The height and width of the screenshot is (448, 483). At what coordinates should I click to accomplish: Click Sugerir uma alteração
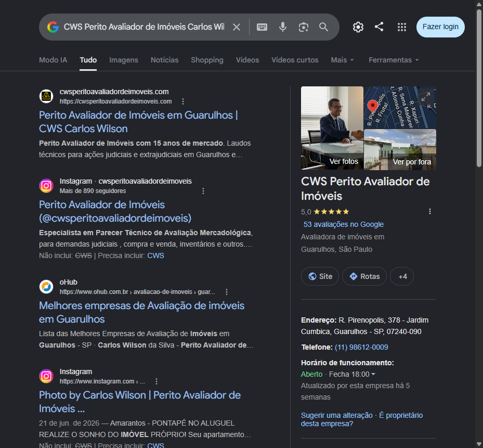point(337,415)
